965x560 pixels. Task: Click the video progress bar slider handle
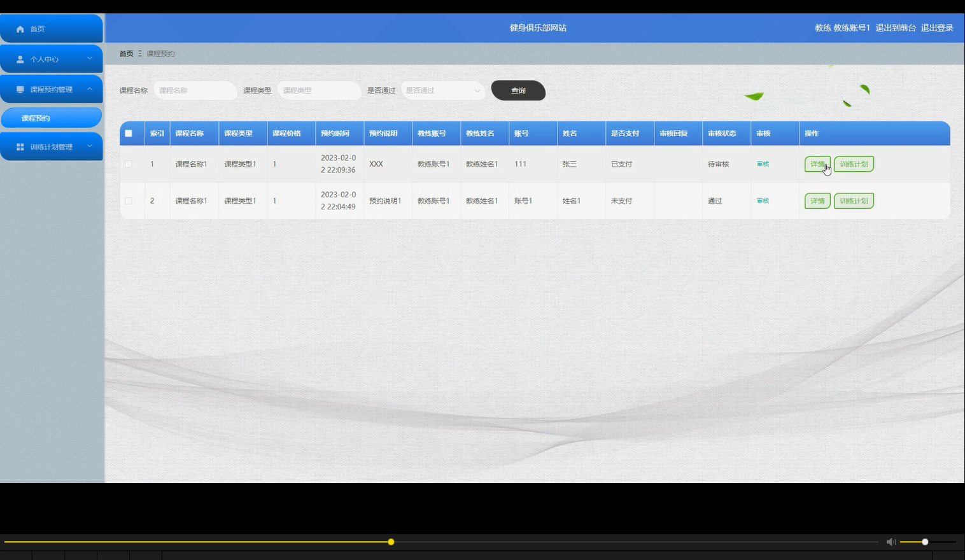click(x=391, y=542)
